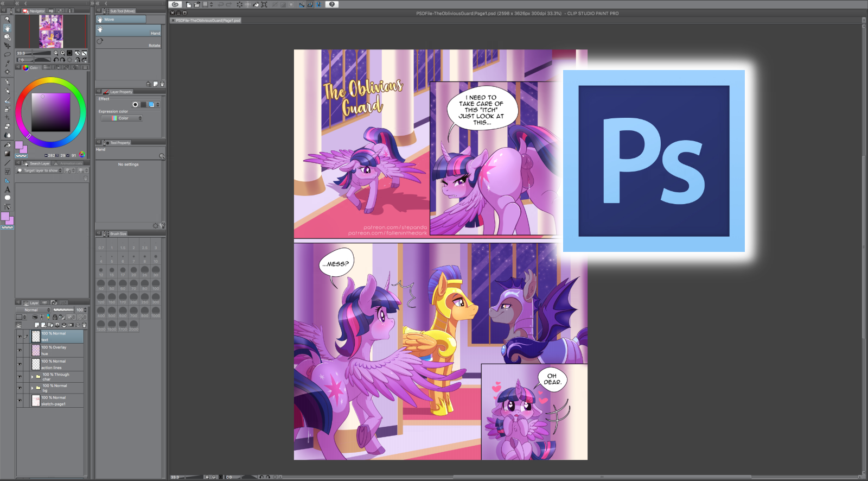Open save dropdown arrows in command bar
The width and height of the screenshot is (868, 481).
point(213,4)
